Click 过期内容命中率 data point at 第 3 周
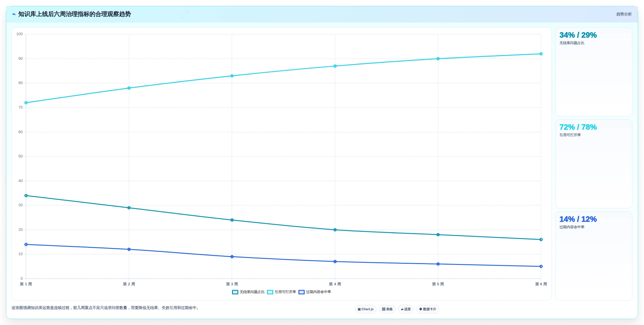 pyautogui.click(x=232, y=257)
